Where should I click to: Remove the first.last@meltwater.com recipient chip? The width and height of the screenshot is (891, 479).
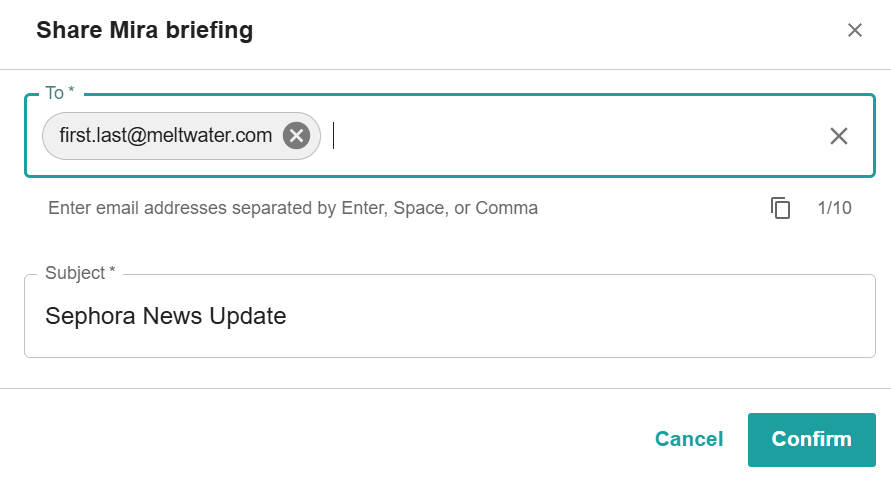297,136
